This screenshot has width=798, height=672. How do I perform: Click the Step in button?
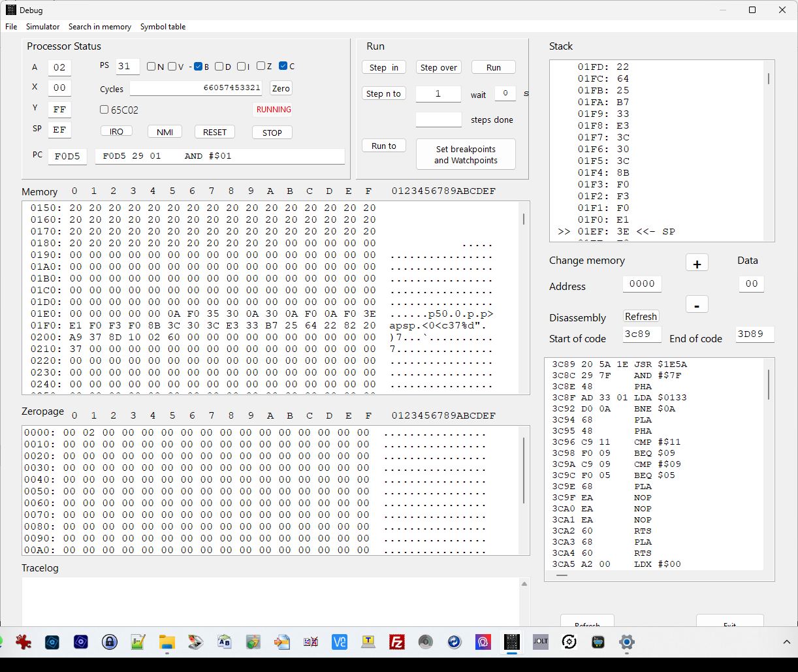tap(384, 67)
